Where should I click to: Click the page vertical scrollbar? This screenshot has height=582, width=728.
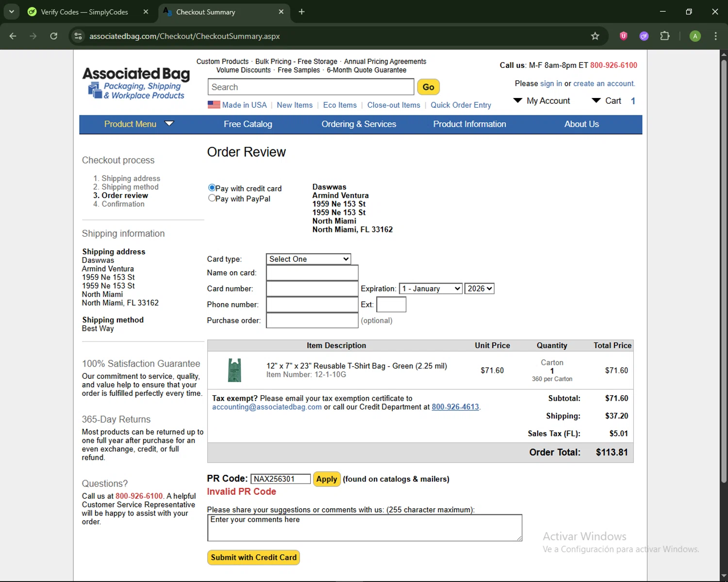point(724,272)
